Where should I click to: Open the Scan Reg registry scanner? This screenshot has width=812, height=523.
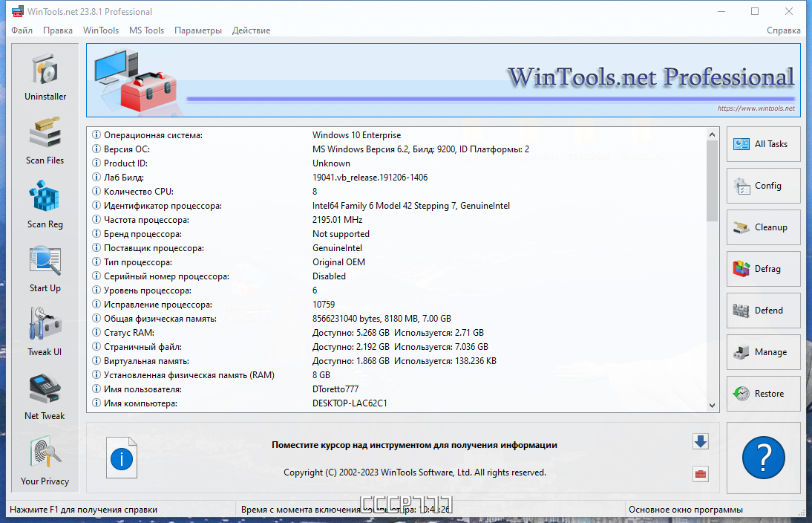pos(45,204)
